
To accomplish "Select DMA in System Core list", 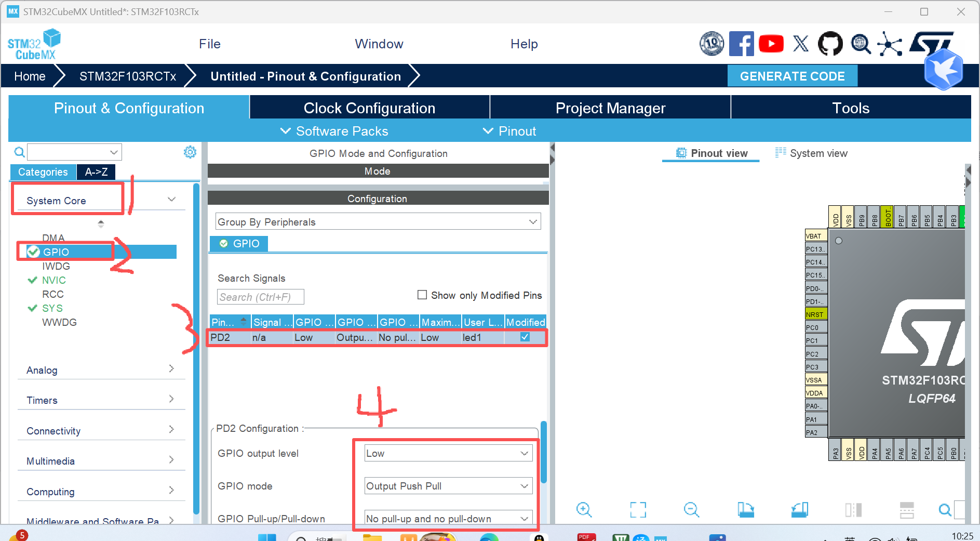I will 53,238.
